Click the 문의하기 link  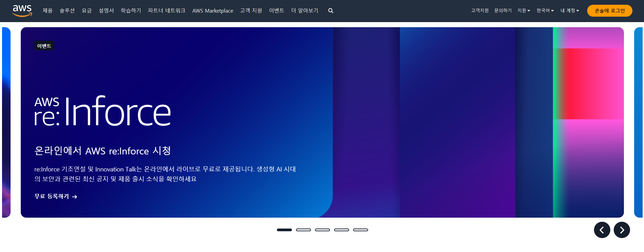pyautogui.click(x=503, y=11)
